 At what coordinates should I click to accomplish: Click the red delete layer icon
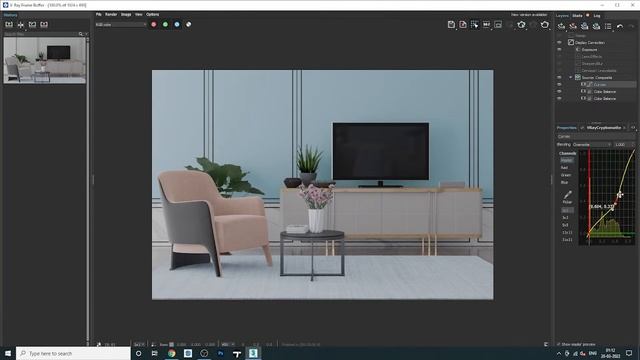(x=573, y=26)
